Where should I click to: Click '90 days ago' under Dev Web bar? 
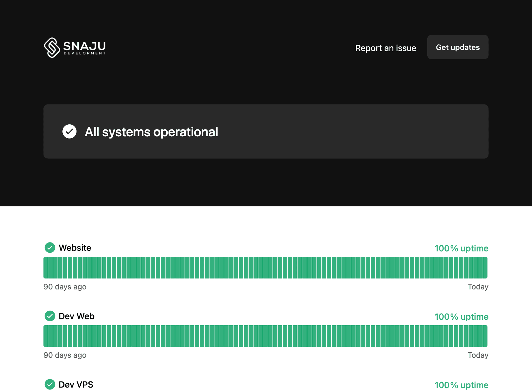pyautogui.click(x=65, y=355)
